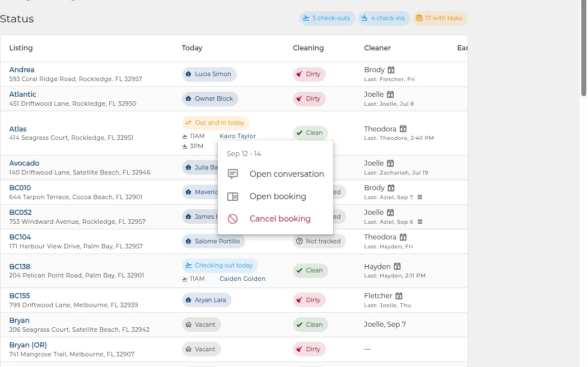588x367 pixels.
Task: Click Salome Portillo guest chip
Action: click(213, 241)
